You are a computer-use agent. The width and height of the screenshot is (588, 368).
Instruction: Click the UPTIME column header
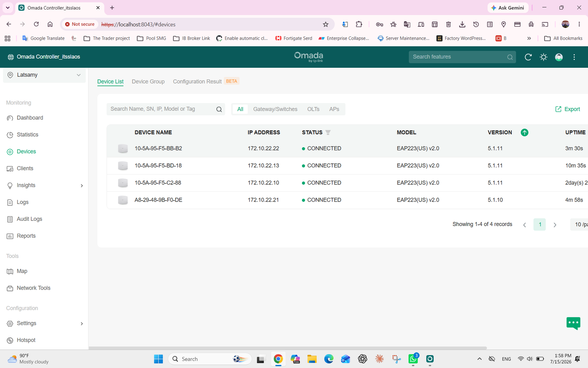576,132
